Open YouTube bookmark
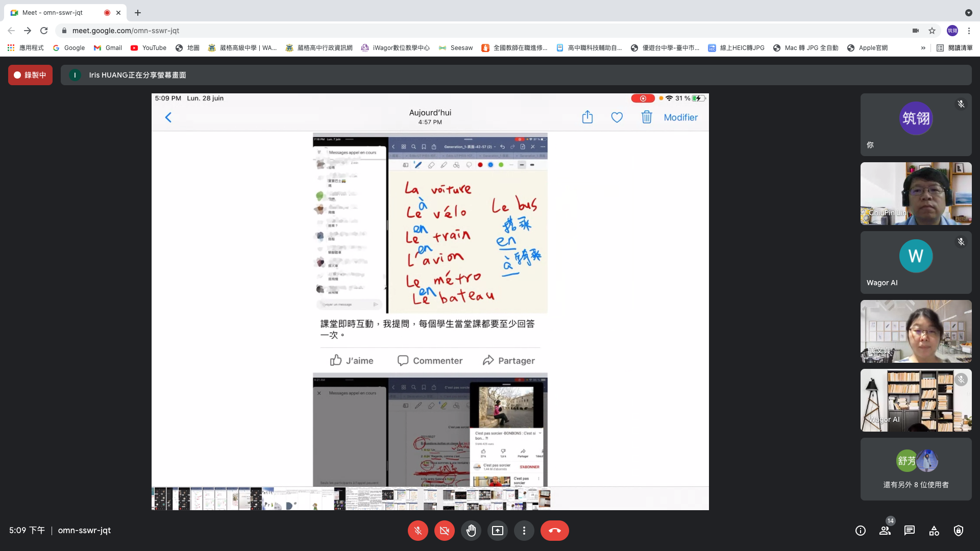The width and height of the screenshot is (980, 551). click(x=149, y=48)
